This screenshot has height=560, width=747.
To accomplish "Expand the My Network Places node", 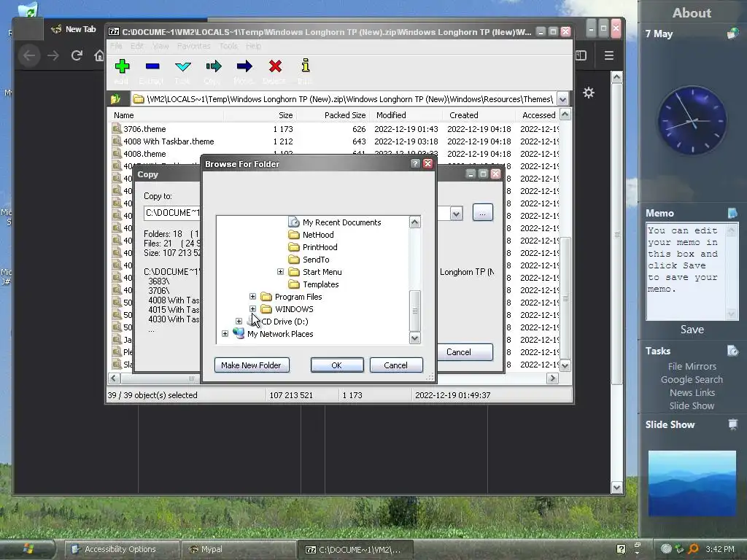I will (225, 334).
